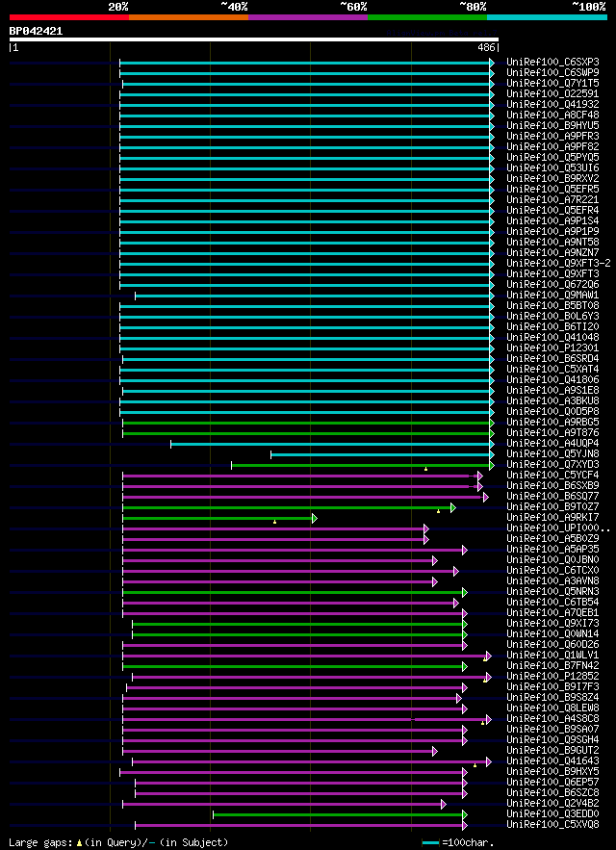616x850 pixels.
Task: Click the green alignment bar for A9RBG5
Action: click(307, 423)
